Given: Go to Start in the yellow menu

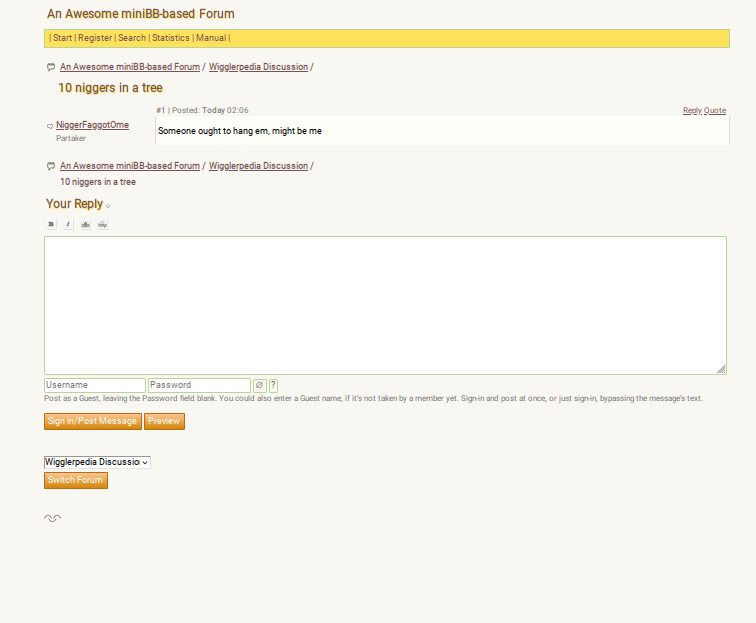Looking at the screenshot, I should tap(63, 38).
